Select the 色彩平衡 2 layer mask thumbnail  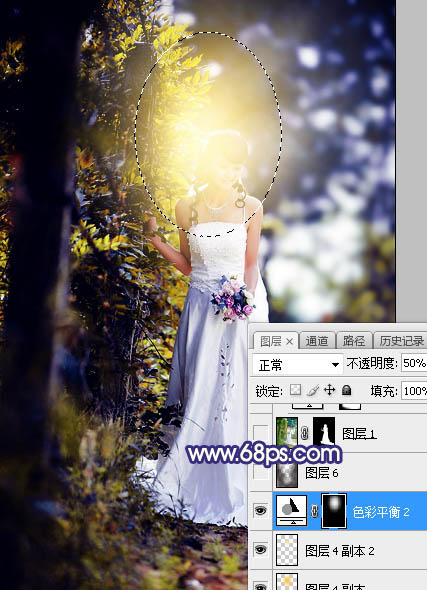(x=334, y=511)
